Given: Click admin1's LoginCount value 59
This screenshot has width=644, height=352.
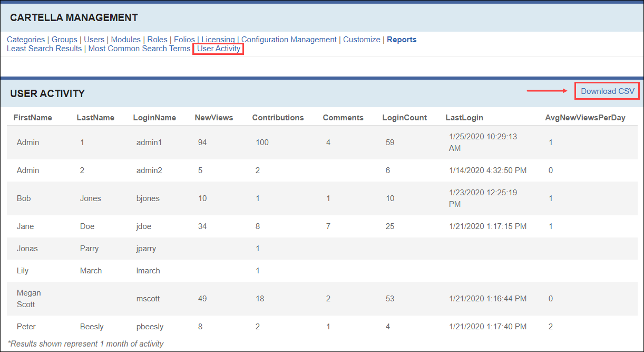Looking at the screenshot, I should tap(390, 142).
